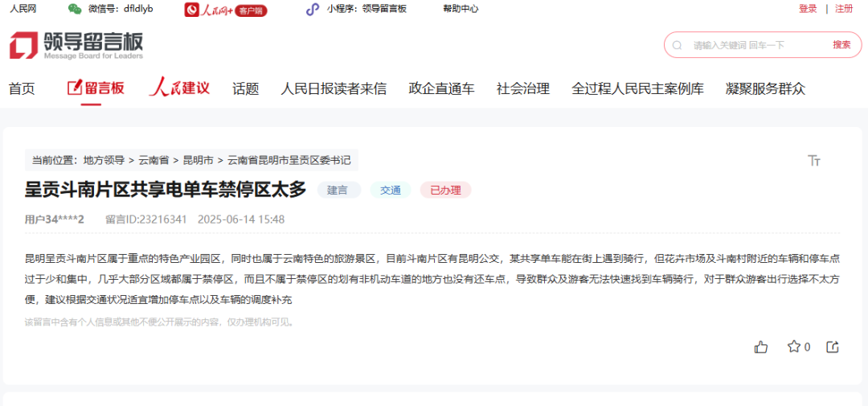Viewport: 868px width, 406px height.
Task: Click the magnifier icon in search box
Action: pyautogui.click(x=678, y=45)
